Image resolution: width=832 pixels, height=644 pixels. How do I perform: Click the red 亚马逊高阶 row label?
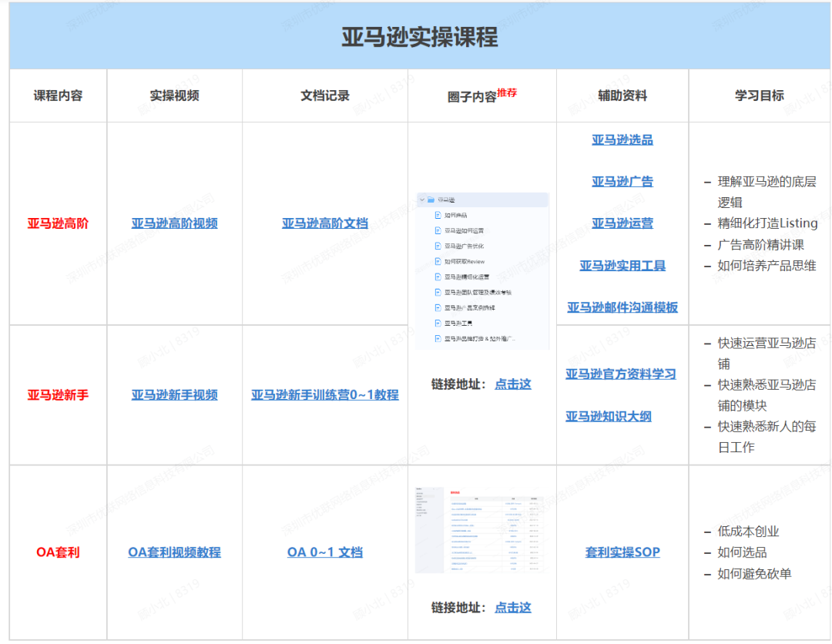[x=58, y=223]
